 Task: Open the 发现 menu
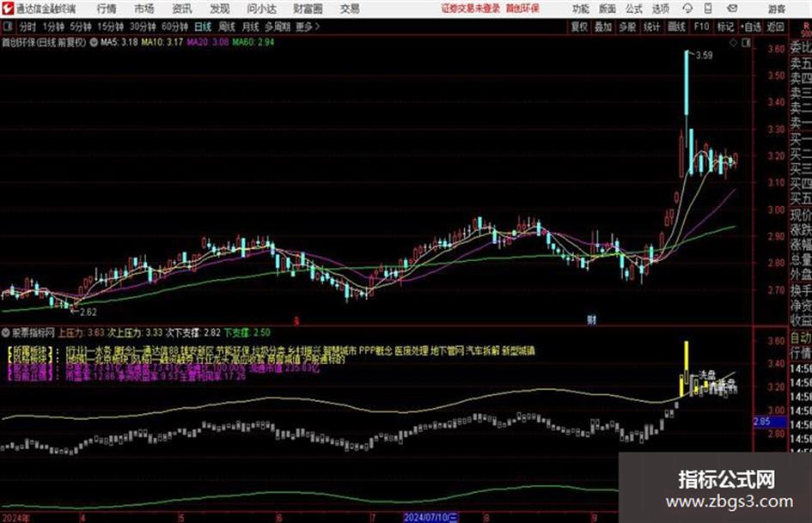(220, 9)
